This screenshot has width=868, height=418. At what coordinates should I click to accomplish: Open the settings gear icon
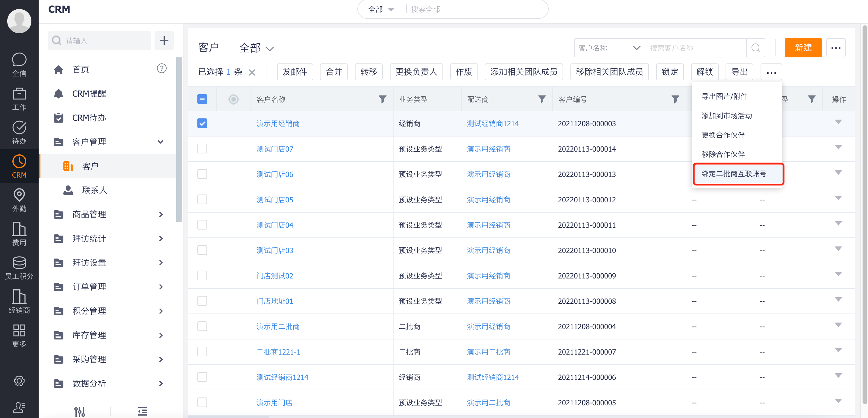[x=19, y=381]
